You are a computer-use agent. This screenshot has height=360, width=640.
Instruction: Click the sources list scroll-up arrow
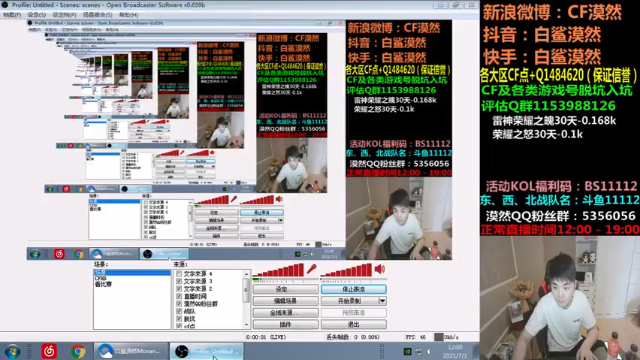(246, 273)
